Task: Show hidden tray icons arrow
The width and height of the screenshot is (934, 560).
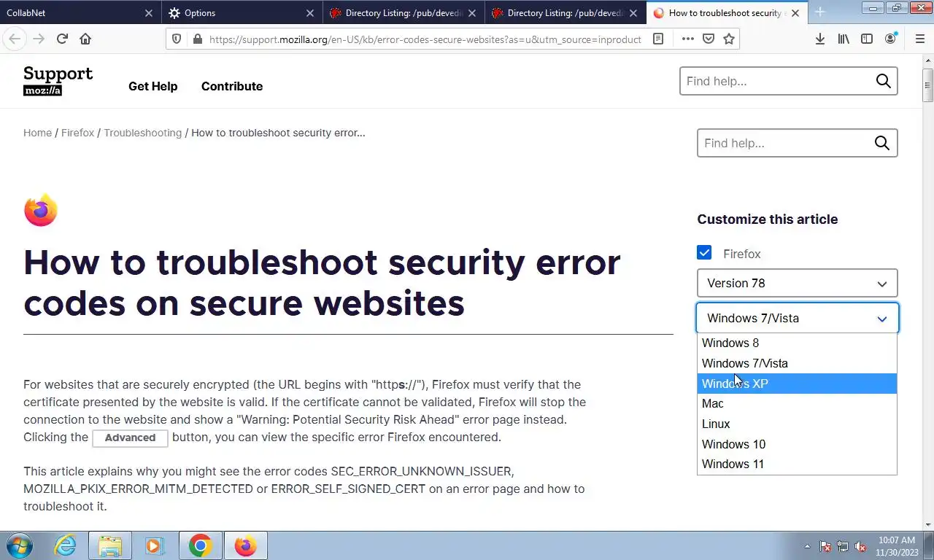Action: [x=807, y=546]
